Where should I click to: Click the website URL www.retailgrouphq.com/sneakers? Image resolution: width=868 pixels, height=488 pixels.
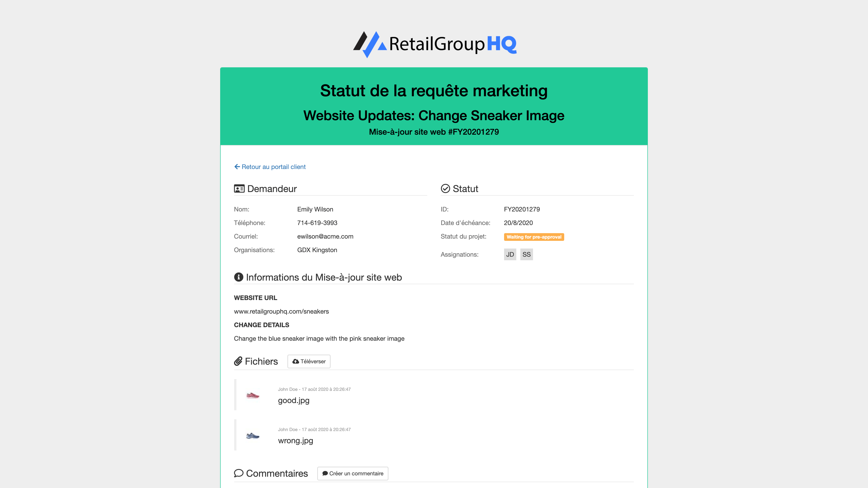click(x=281, y=311)
